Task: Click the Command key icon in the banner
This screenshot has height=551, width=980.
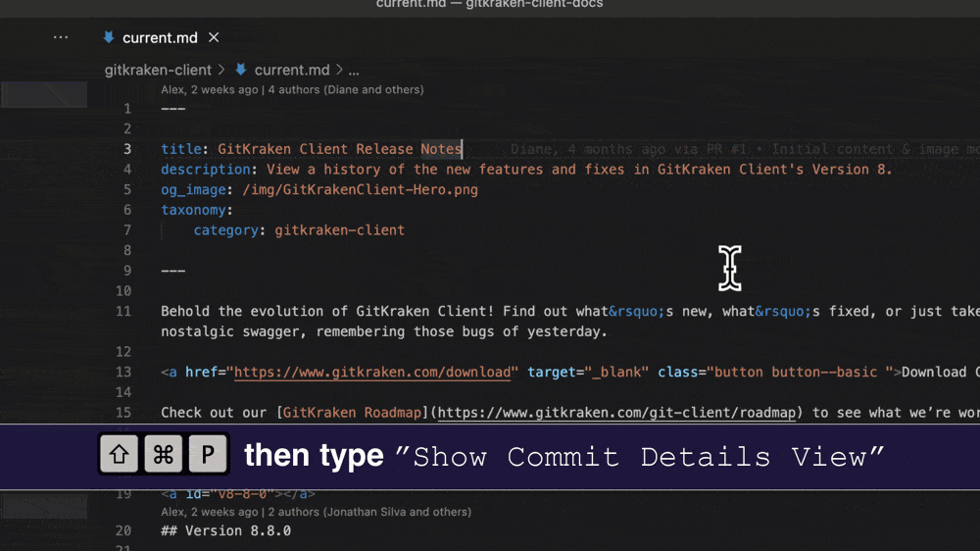Action: (164, 455)
